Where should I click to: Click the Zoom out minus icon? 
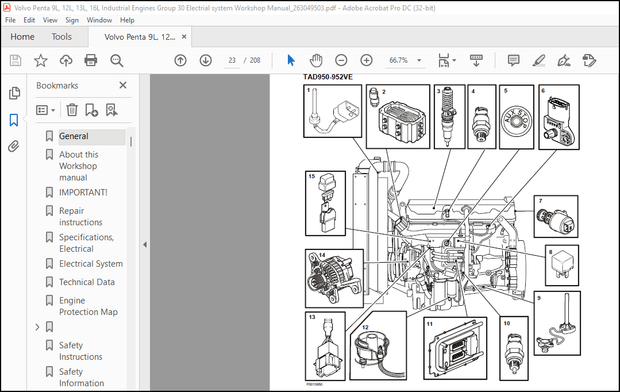click(x=341, y=60)
